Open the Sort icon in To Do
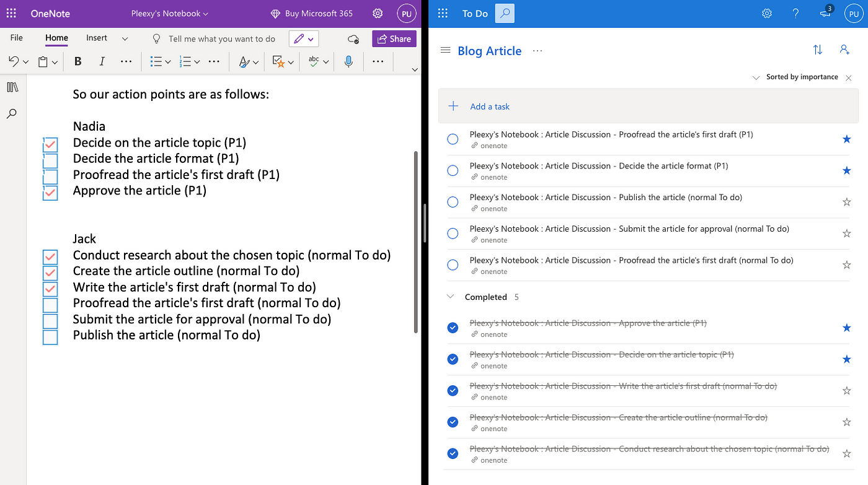This screenshot has height=485, width=868. (817, 50)
